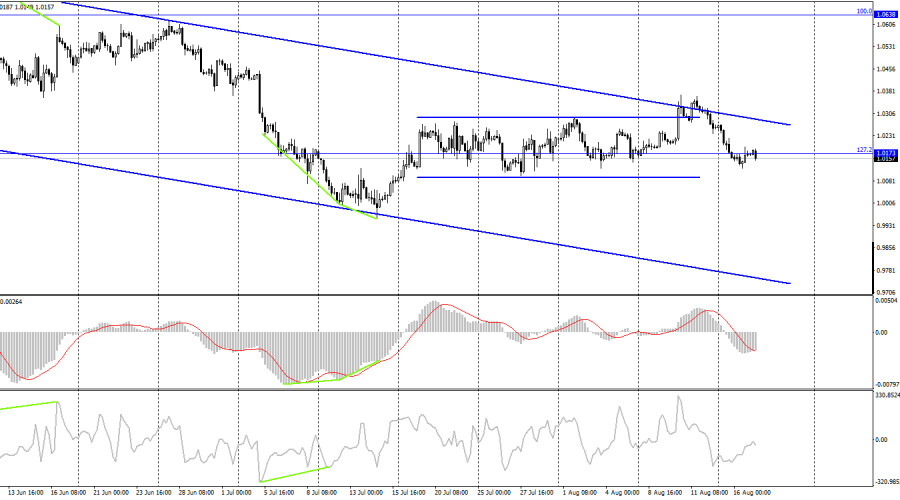Click the 1.0606 price scale value
The height and width of the screenshot is (500, 900).
pos(887,25)
